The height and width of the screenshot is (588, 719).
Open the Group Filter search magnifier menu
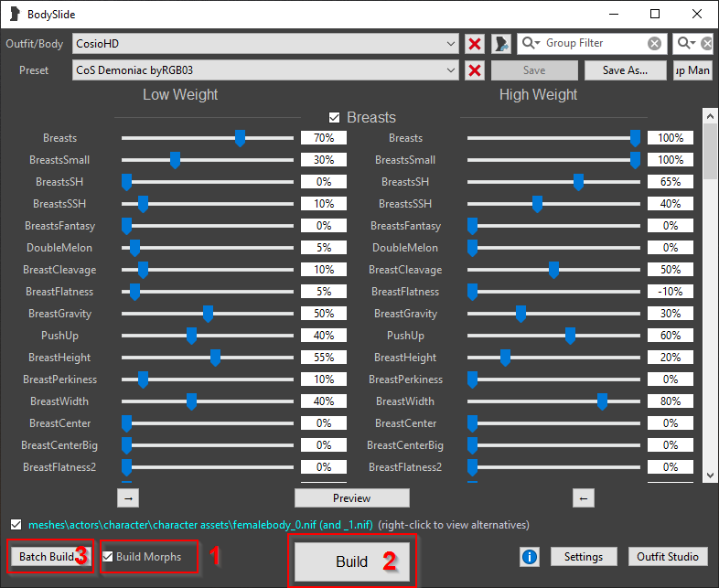click(531, 43)
